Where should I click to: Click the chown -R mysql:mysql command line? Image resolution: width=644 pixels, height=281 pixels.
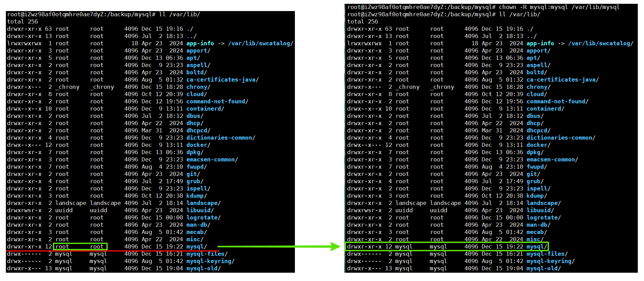click(483, 7)
